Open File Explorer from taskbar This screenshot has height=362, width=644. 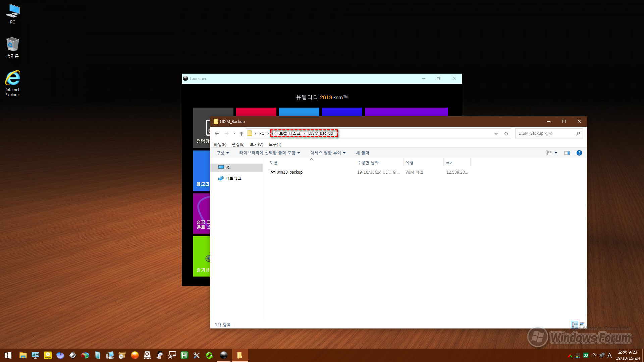point(23,355)
